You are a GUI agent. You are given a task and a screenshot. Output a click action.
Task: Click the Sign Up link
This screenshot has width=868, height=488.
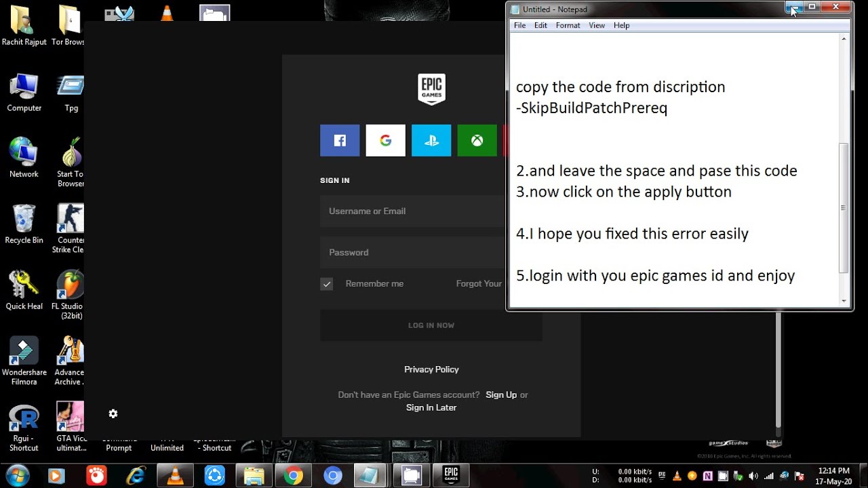click(501, 394)
